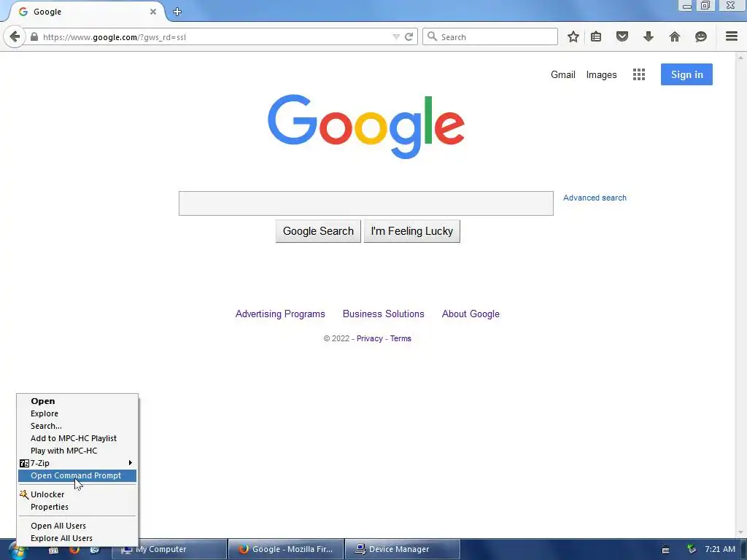Reload the current page
Viewport: 747px width, 560px height.
409,36
